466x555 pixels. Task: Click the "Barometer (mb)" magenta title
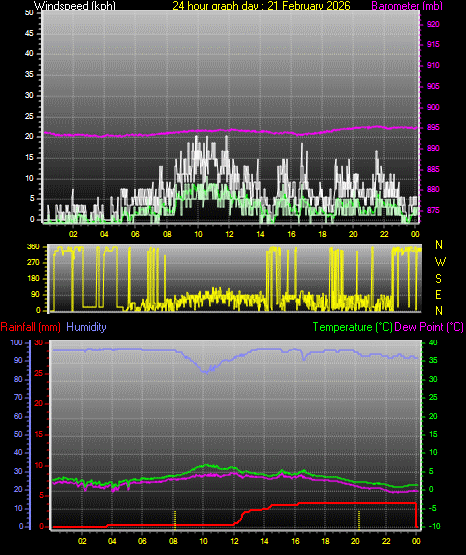click(407, 6)
